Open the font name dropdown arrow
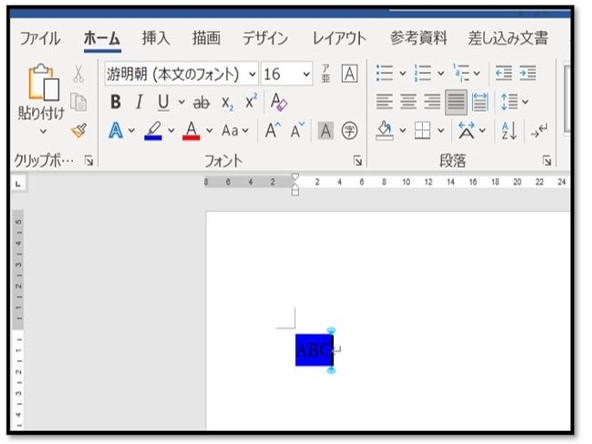592x444 pixels. point(252,74)
